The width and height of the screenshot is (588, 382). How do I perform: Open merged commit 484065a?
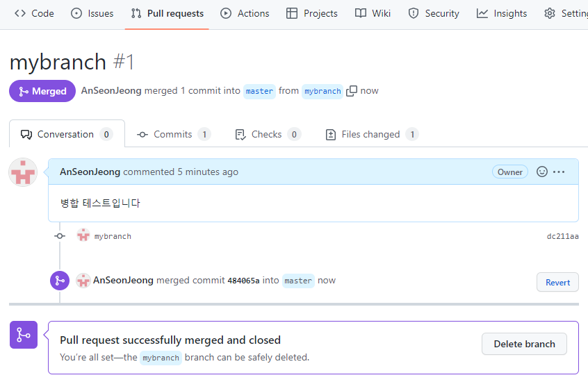pyautogui.click(x=243, y=281)
